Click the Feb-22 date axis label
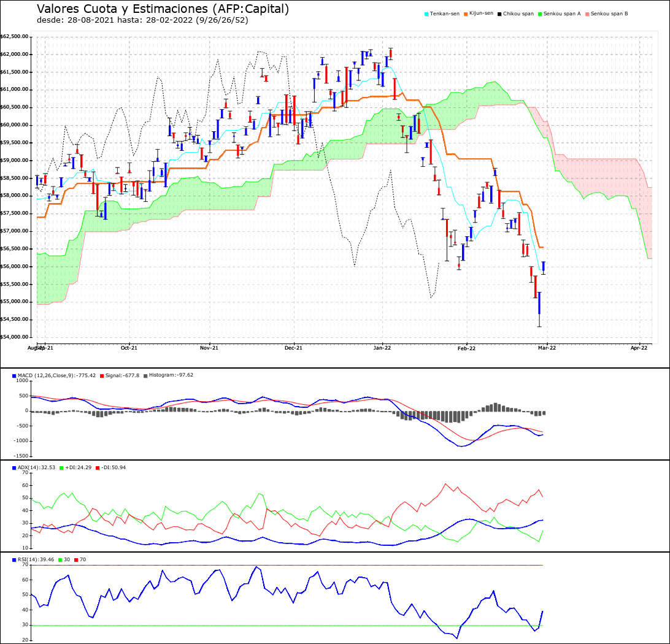The image size is (670, 644). [466, 348]
